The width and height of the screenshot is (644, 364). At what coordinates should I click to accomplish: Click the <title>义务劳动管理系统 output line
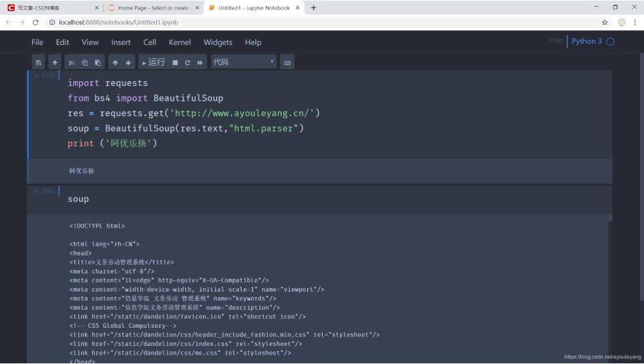click(121, 262)
